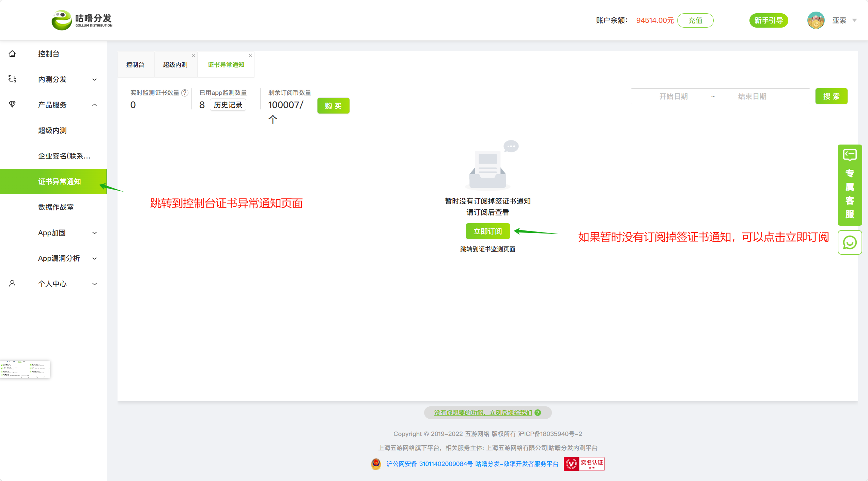Click the 立即订阅 button
The width and height of the screenshot is (868, 481).
point(487,231)
